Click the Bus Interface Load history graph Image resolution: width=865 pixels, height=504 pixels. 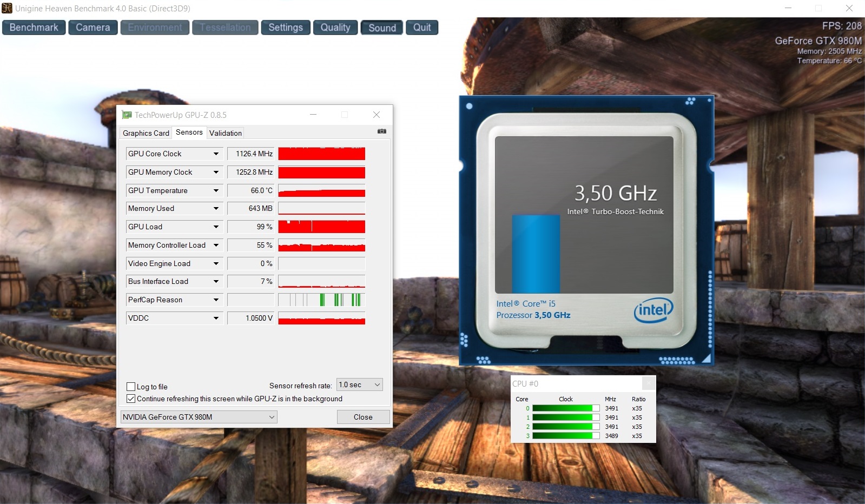click(x=322, y=282)
